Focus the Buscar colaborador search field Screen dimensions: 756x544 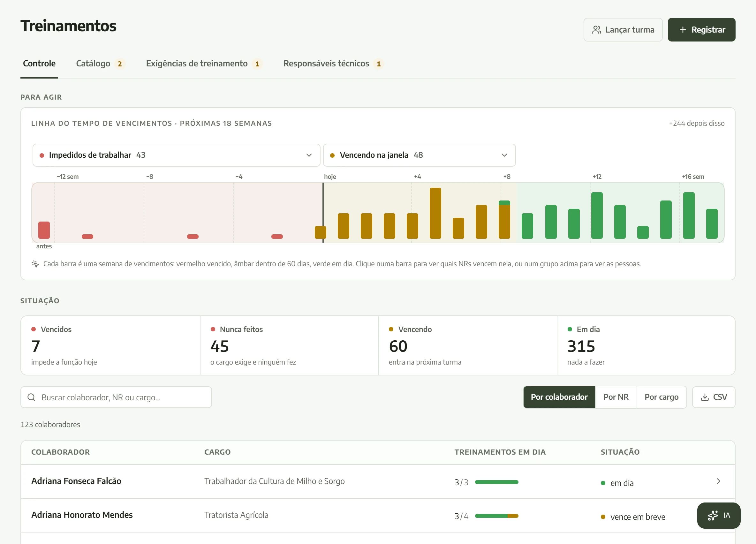(x=116, y=397)
